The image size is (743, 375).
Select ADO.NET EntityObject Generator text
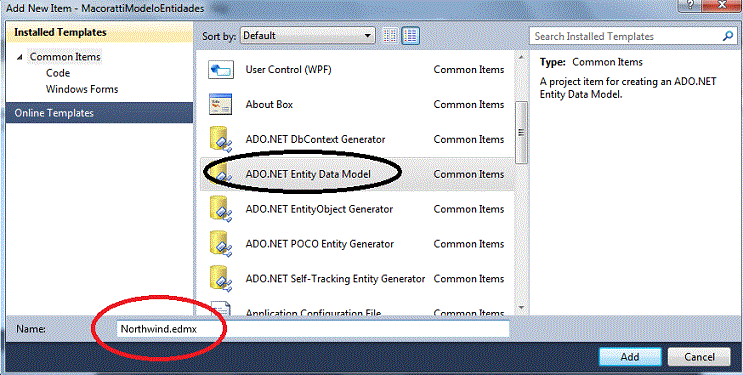coord(319,209)
